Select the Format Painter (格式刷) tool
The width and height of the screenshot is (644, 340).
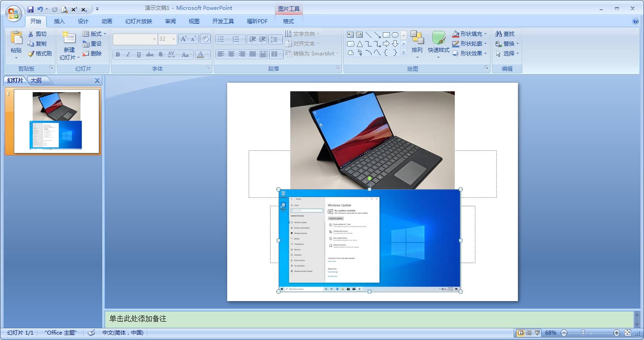click(x=40, y=54)
